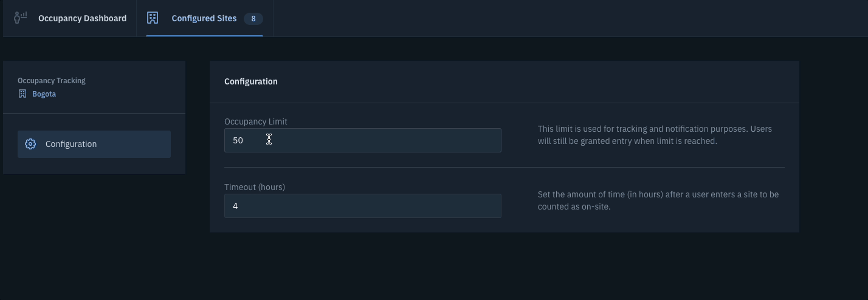
Task: Select the Configuration sidebar item
Action: click(x=94, y=144)
